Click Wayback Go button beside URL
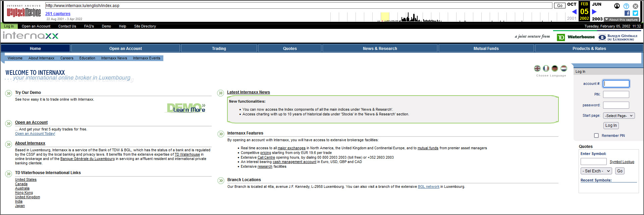Viewport: 644px width, 215px height. [559, 6]
